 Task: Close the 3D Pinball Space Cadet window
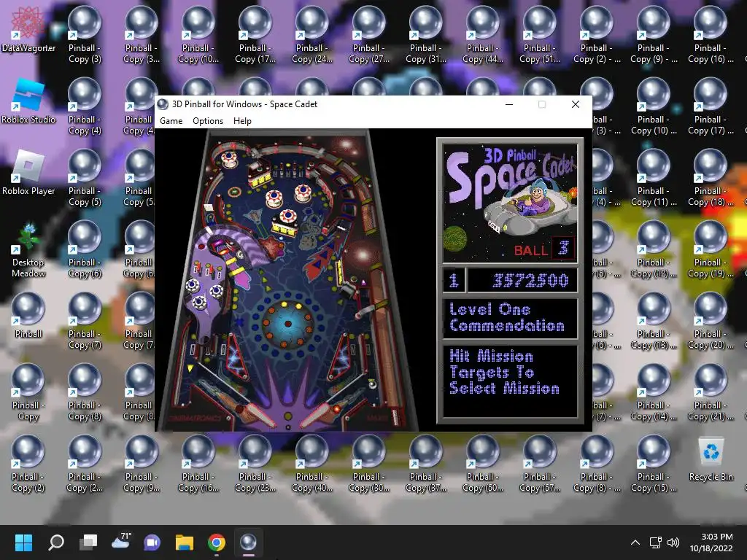tap(575, 104)
